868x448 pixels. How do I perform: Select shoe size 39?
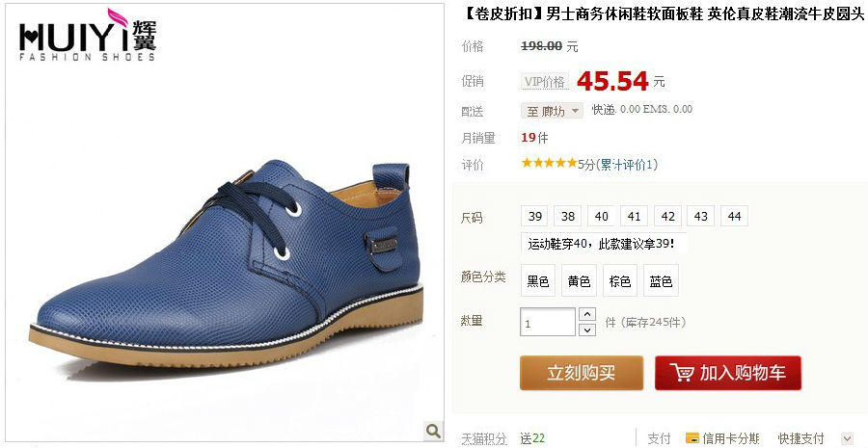tap(534, 216)
